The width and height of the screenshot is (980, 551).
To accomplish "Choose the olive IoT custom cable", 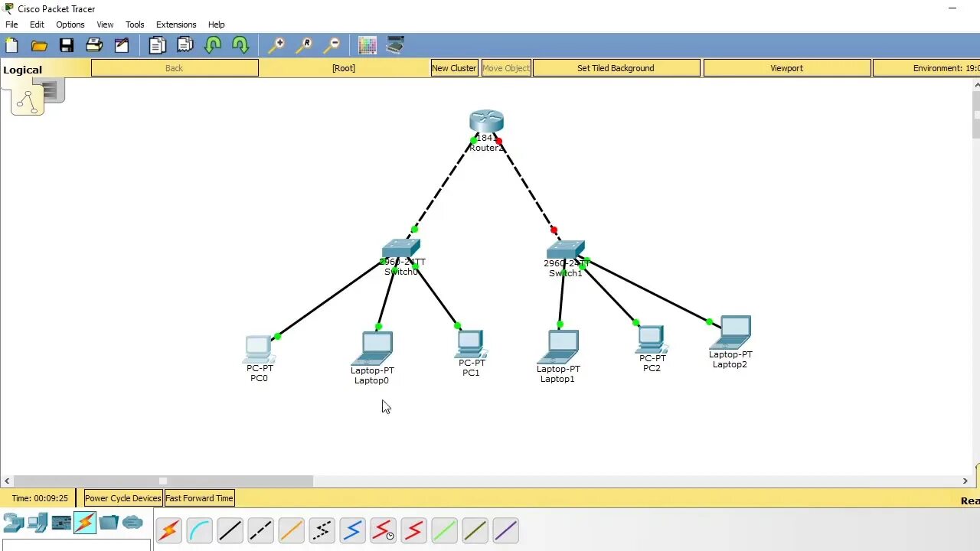I will 475,530.
